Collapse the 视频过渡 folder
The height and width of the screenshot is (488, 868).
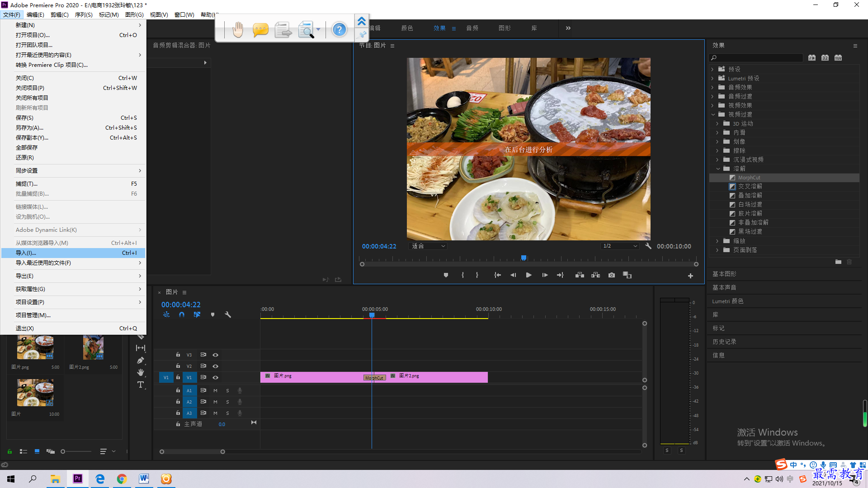click(x=713, y=114)
